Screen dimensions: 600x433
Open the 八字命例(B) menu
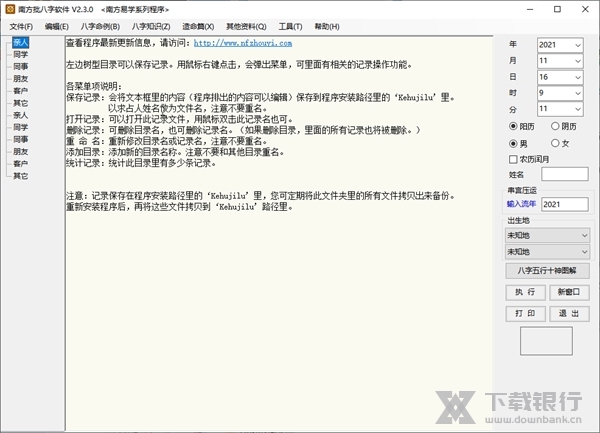pyautogui.click(x=100, y=26)
